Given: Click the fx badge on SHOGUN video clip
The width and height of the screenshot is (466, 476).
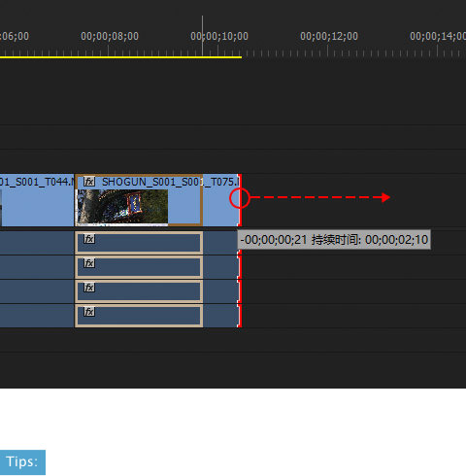Looking at the screenshot, I should click(x=89, y=182).
